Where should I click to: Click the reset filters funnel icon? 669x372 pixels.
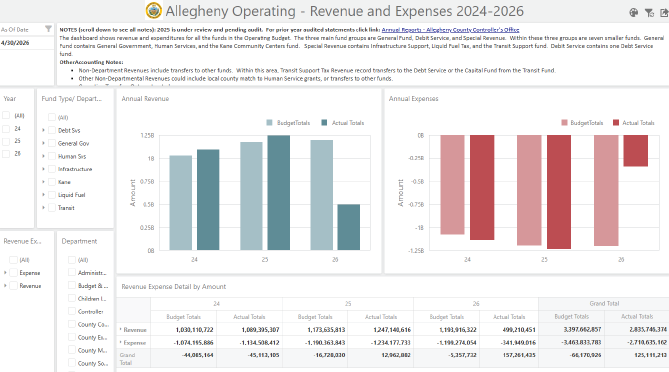tap(649, 13)
